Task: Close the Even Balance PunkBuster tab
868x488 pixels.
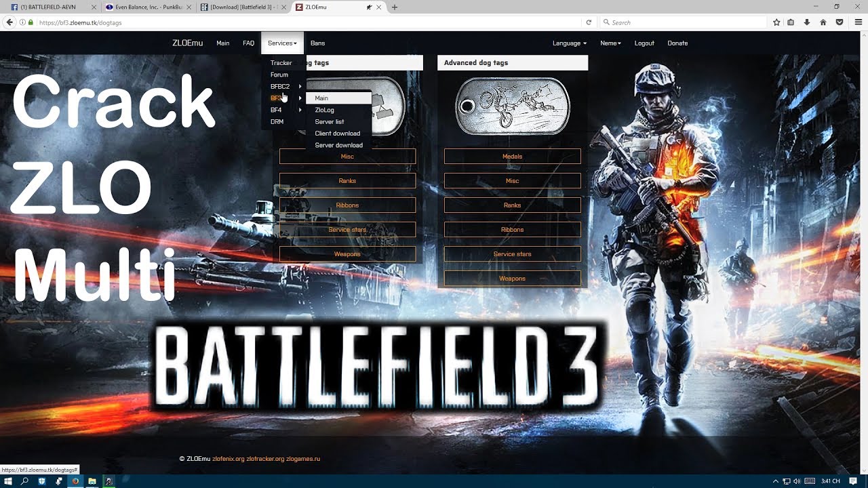Action: coord(189,7)
